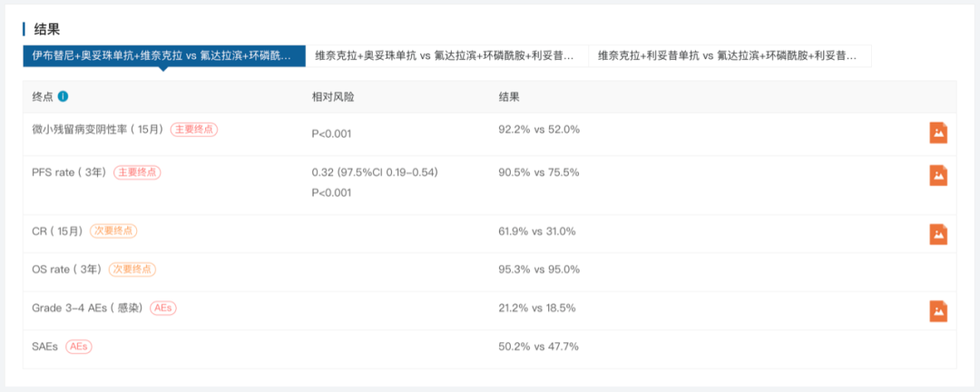
Task: Open image icon for Grade 3-4 AEs row
Action: click(x=938, y=311)
